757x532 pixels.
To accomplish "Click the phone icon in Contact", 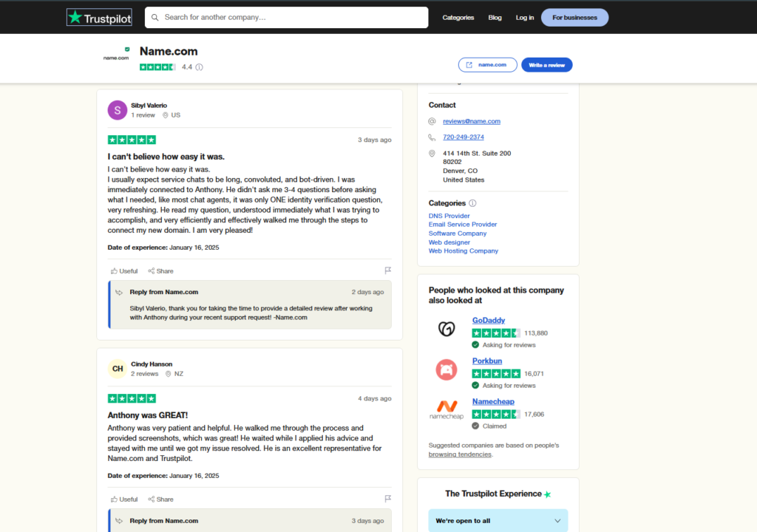I will click(432, 137).
